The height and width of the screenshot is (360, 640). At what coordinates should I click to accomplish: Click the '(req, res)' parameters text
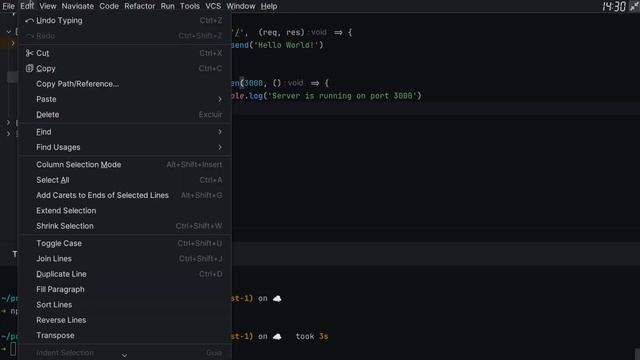pos(281,32)
